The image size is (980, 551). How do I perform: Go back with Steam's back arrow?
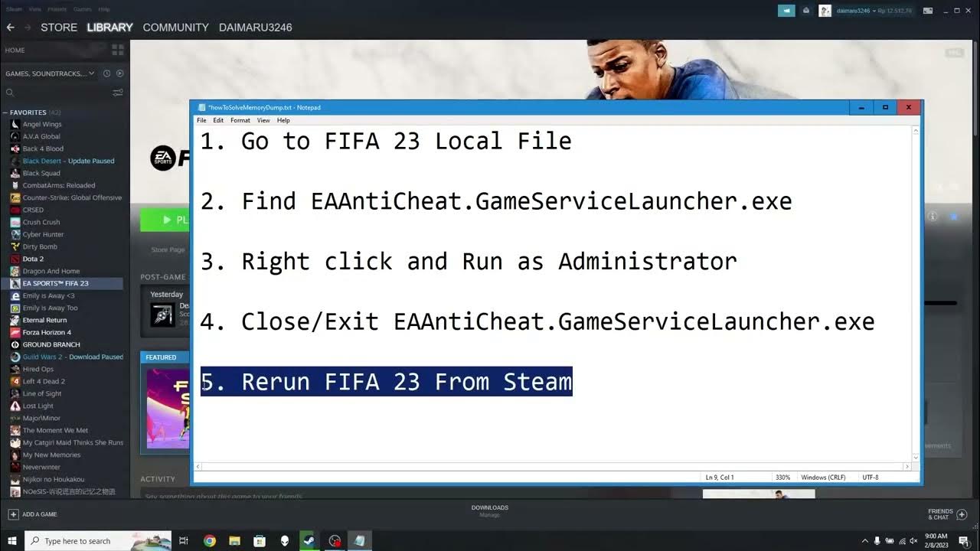tap(10, 28)
